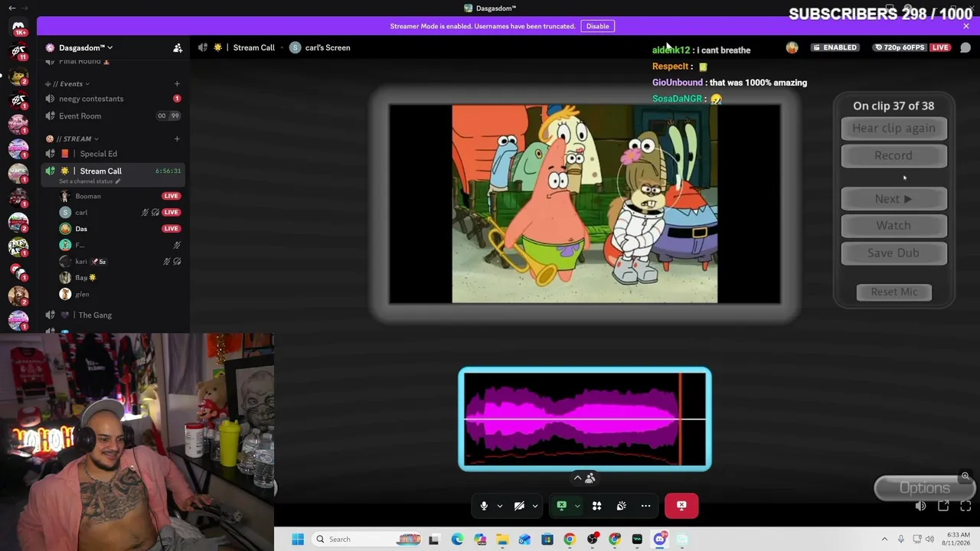Click Reset Mic button
This screenshot has height=551, width=980.
point(894,292)
